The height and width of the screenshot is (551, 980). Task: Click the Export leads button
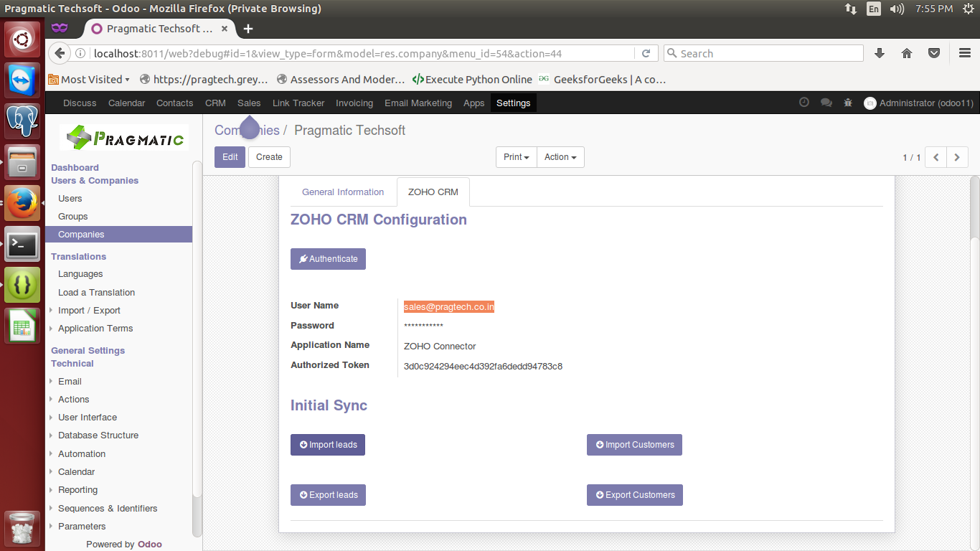click(x=328, y=495)
